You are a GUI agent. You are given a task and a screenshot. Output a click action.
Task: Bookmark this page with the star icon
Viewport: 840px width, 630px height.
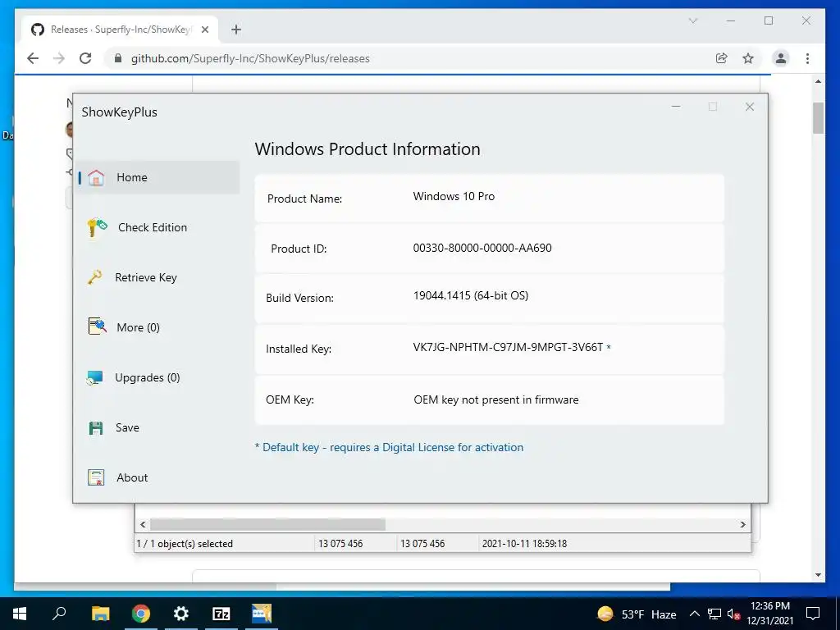pyautogui.click(x=748, y=58)
